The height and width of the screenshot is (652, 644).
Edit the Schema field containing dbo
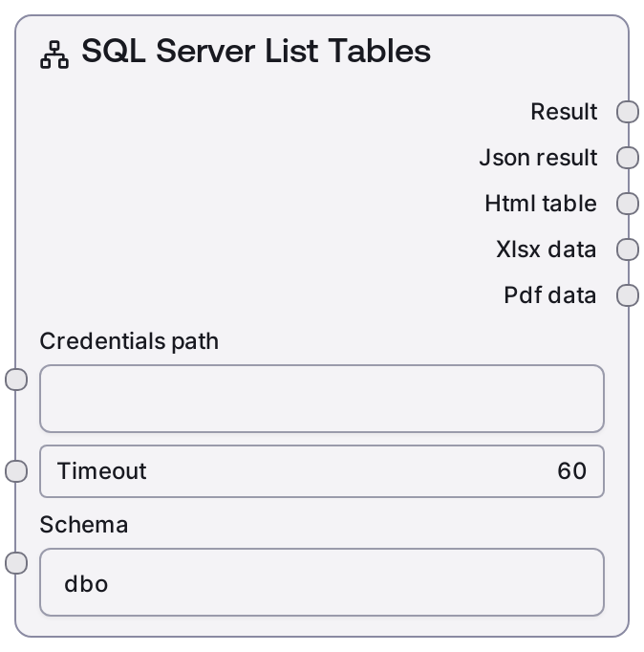pyautogui.click(x=321, y=582)
